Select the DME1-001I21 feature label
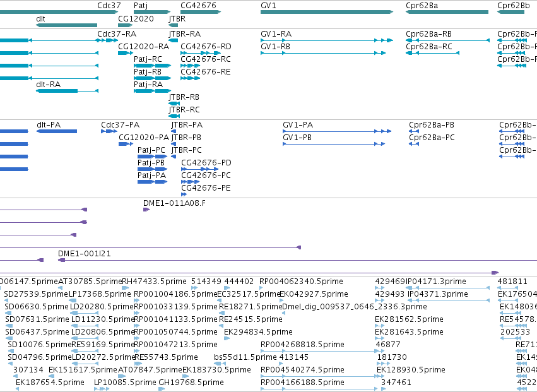Viewport: 537px width, 392px height. (x=85, y=254)
